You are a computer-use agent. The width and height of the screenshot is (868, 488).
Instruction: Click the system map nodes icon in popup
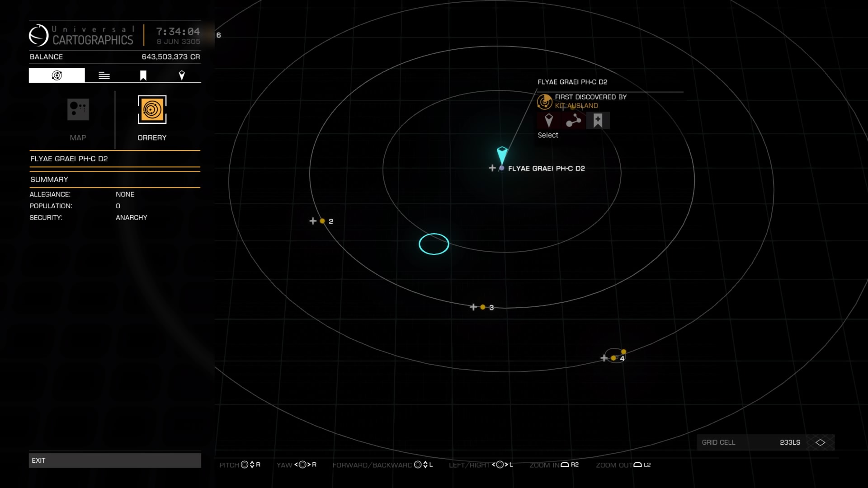click(573, 121)
